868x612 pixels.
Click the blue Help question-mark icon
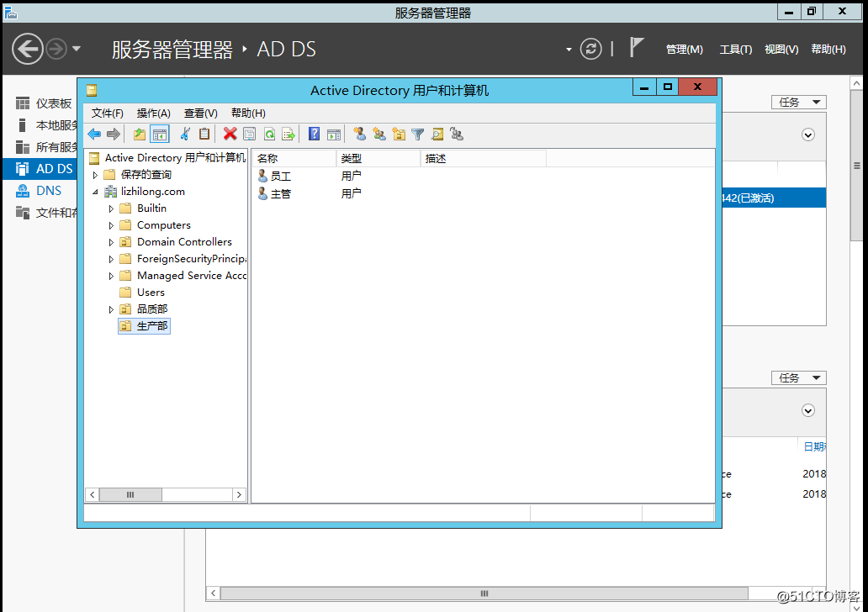click(314, 134)
